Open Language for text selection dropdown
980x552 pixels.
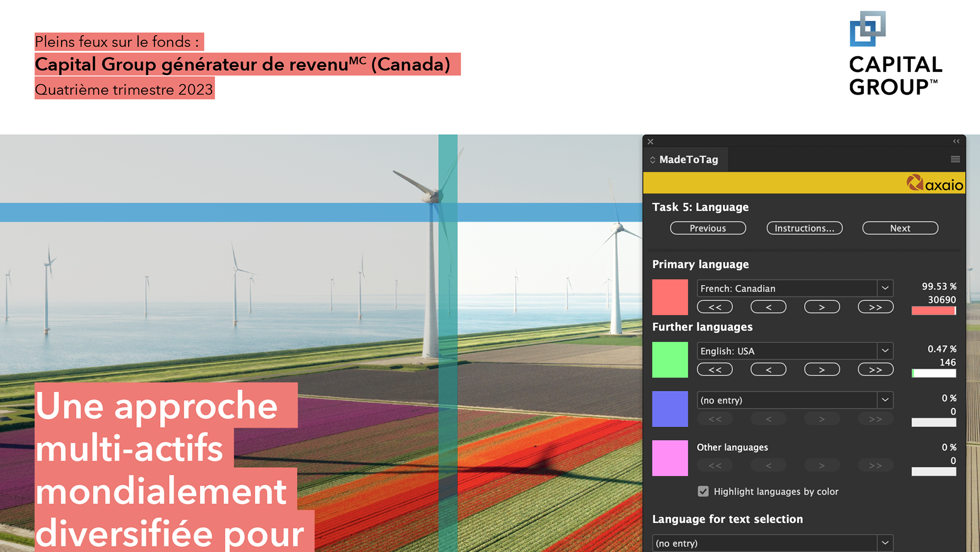point(773,543)
